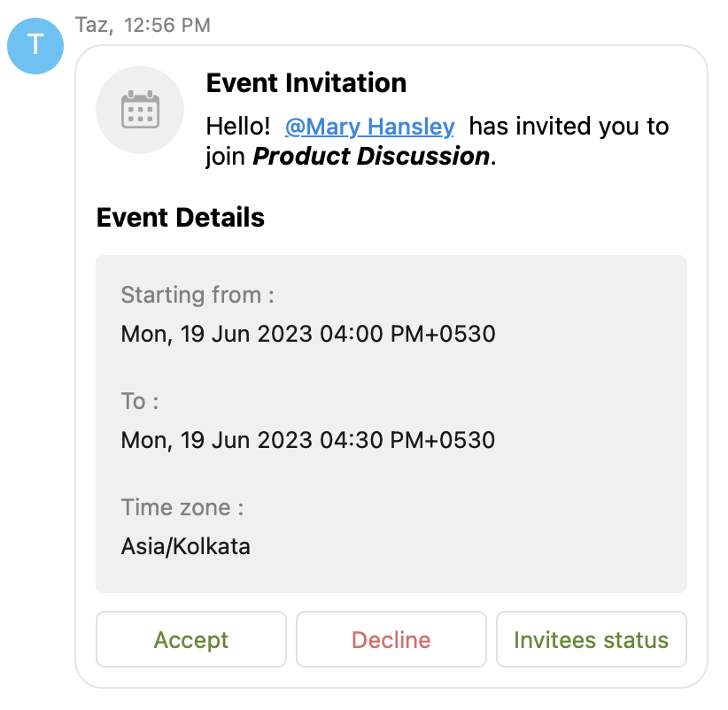728x710 pixels.
Task: Open the @Mary Hansley mention link
Action: 369,127
